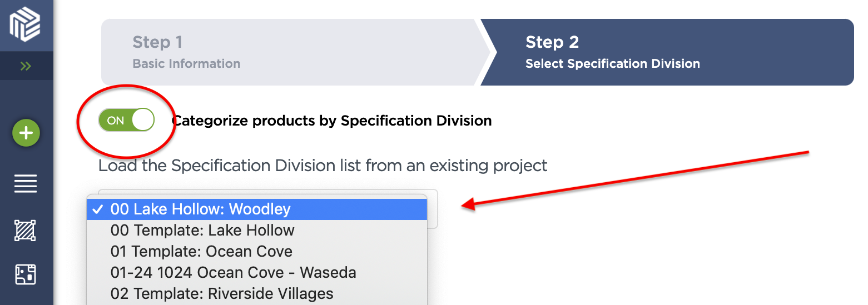Go back to Step 1 tab

pyautogui.click(x=289, y=52)
